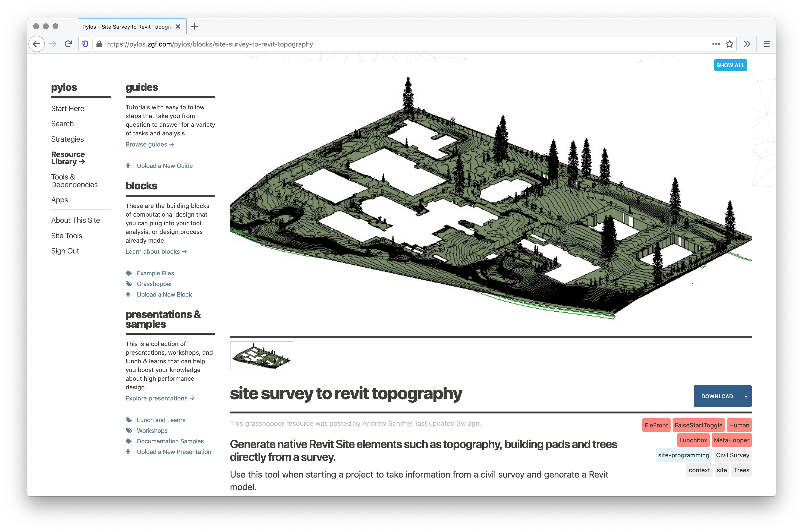Click the Download button

click(717, 396)
